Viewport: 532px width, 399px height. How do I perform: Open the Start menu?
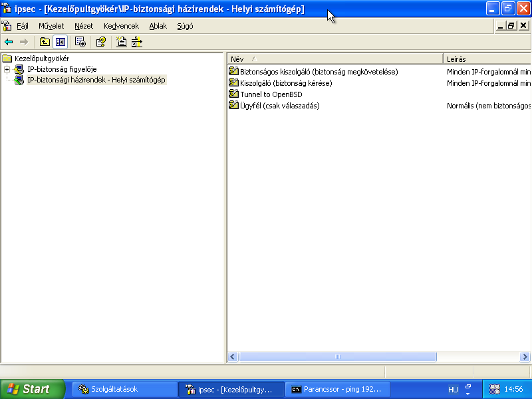coord(32,389)
